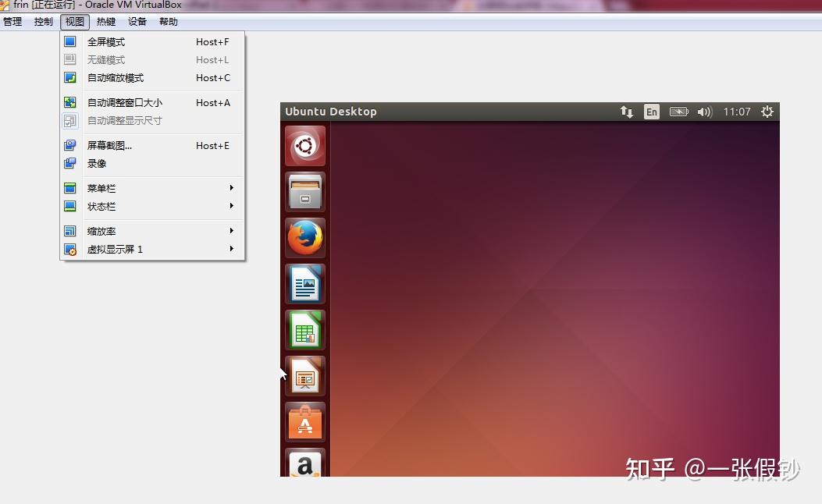The height and width of the screenshot is (504, 822).
Task: Launch Firefox from the Ubuntu launcher
Action: 304,238
